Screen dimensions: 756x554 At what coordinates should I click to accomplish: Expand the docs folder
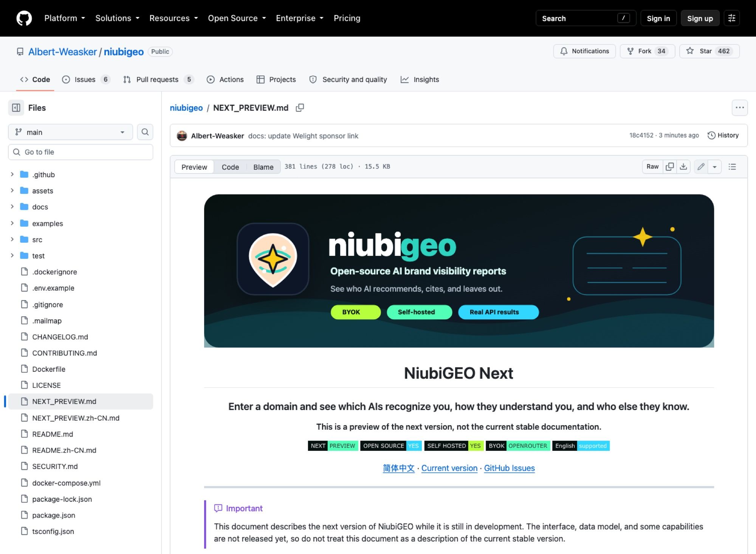tap(12, 207)
